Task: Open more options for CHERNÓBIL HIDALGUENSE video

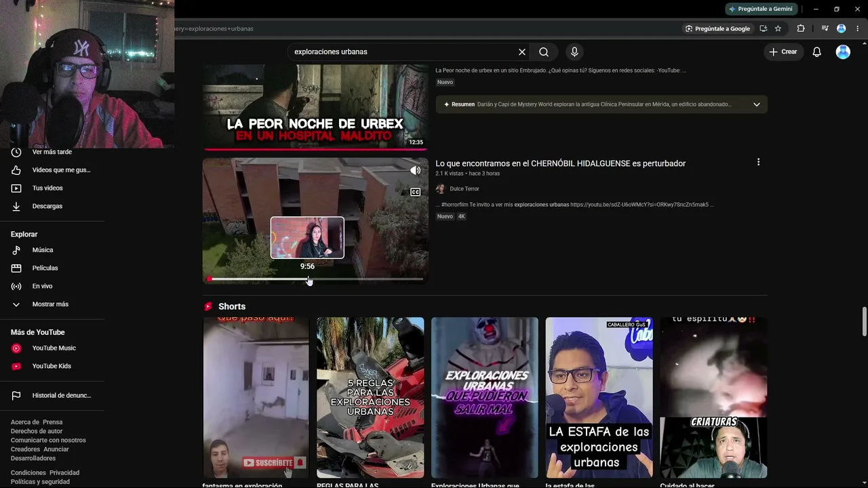Action: (758, 162)
